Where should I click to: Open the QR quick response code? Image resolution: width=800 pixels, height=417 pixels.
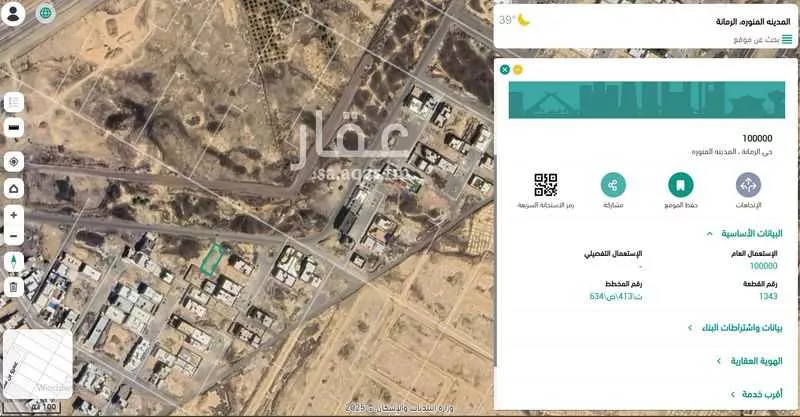coord(545,185)
